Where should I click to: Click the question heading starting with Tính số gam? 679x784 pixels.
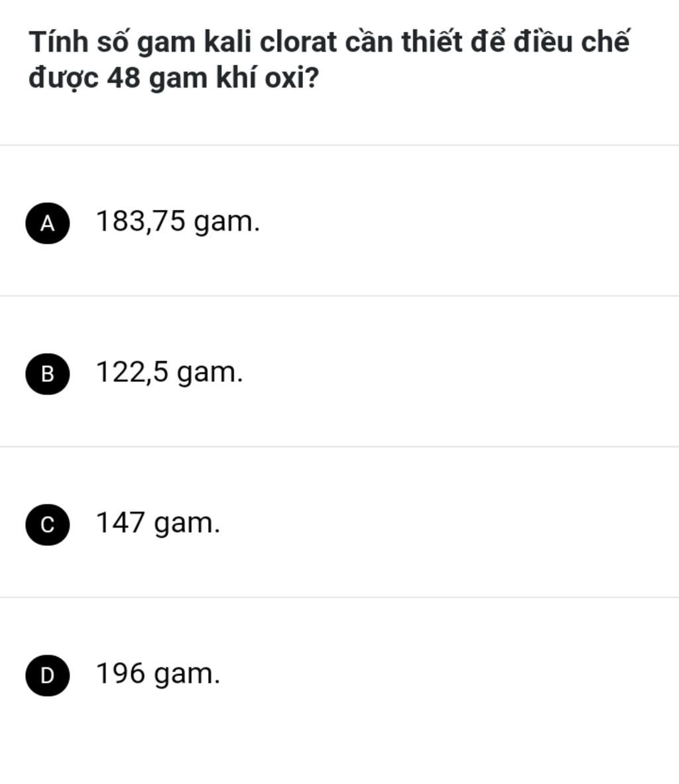(329, 60)
